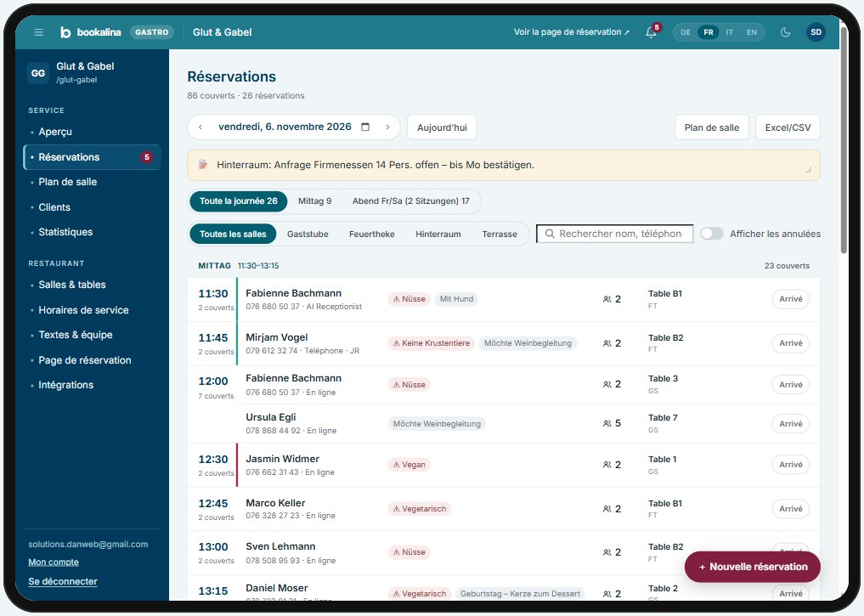Open Page de réservation in sidebar

point(92,360)
